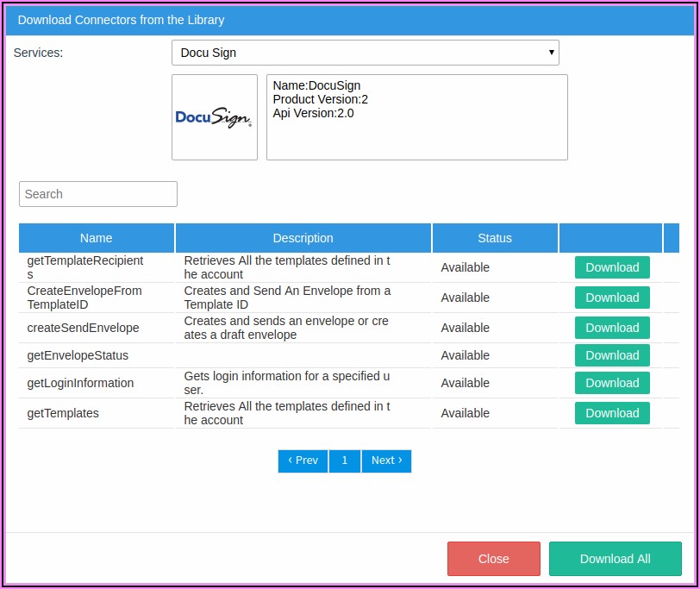Click the Description column header
Screen dimensions: 700x589
[x=303, y=238]
